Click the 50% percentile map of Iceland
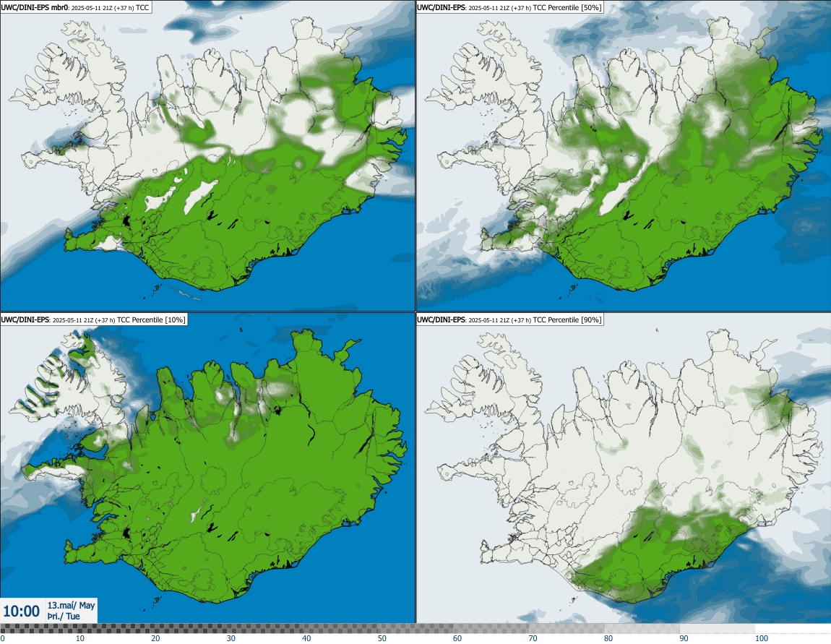Viewport: 831px width, 644px height. (623, 156)
